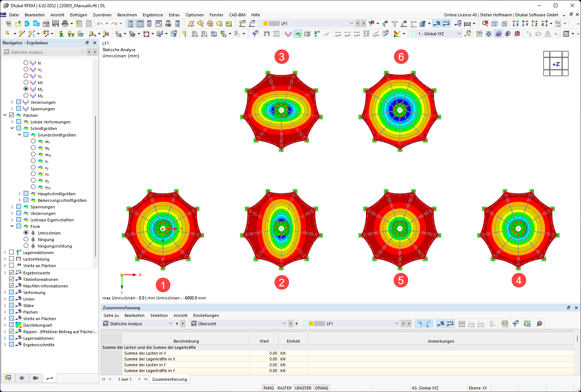Open the Statische Analyse dropdown in Zusammenfassung
Viewport: 581px width, 392px height.
click(x=171, y=324)
